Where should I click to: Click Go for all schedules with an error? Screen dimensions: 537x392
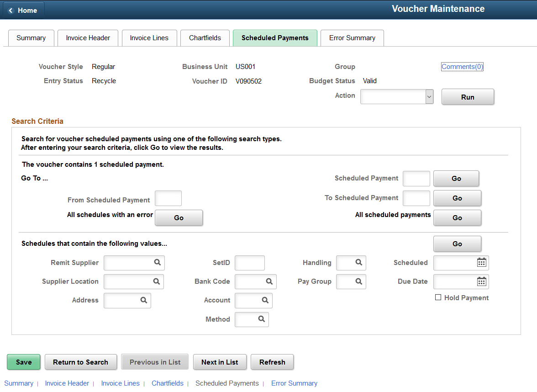(x=179, y=217)
